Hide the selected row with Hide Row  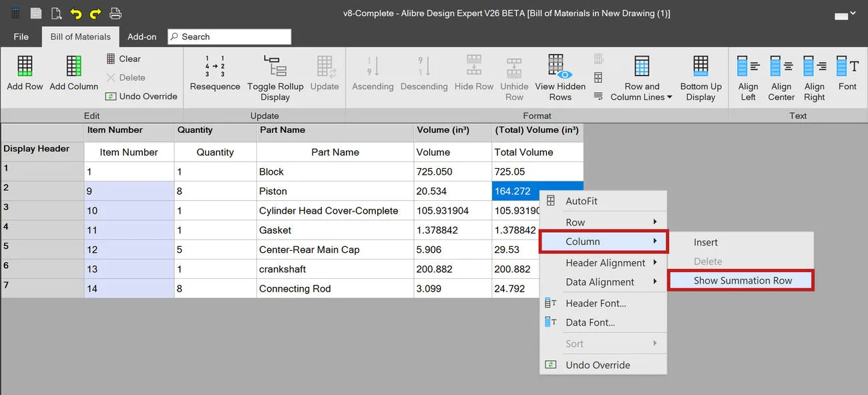474,73
